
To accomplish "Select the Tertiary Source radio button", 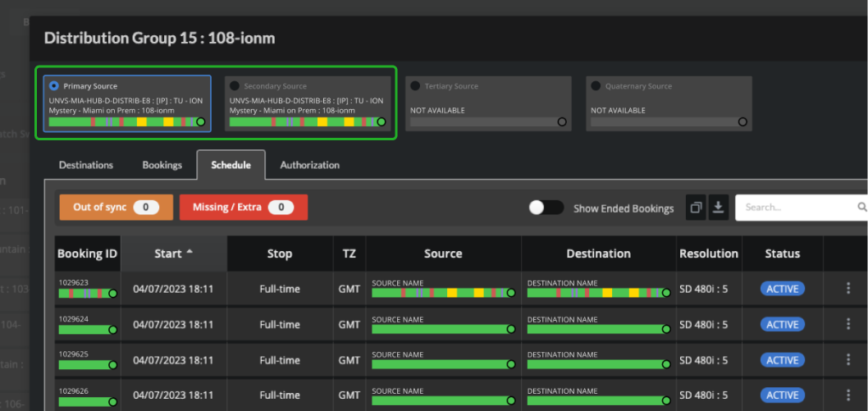I will tap(415, 86).
